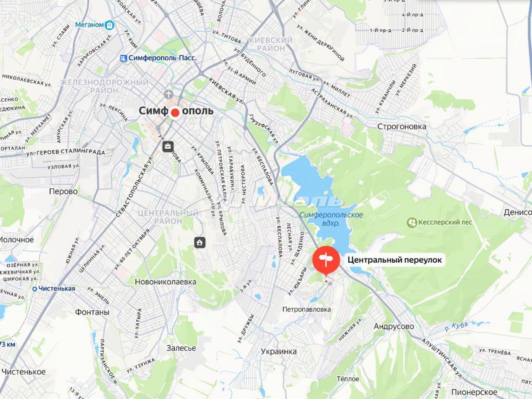Open the Симферополь-Пасс. train station icon
The width and height of the screenshot is (532, 399).
point(123,58)
